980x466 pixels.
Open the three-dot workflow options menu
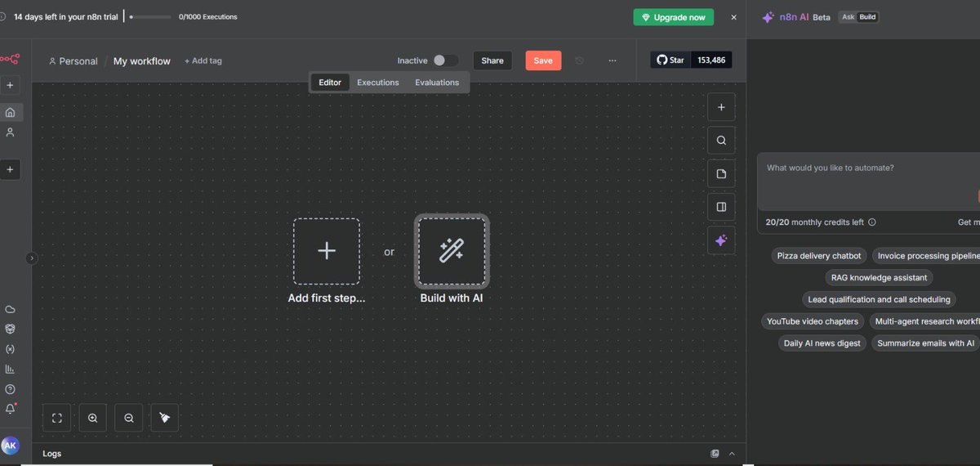[x=612, y=60]
